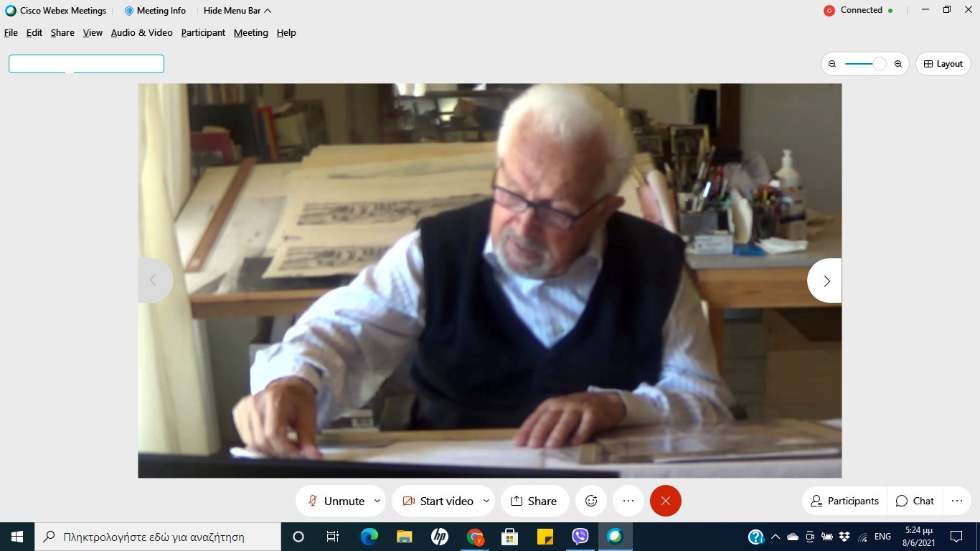
Task: Toggle the Participants panel
Action: (844, 501)
